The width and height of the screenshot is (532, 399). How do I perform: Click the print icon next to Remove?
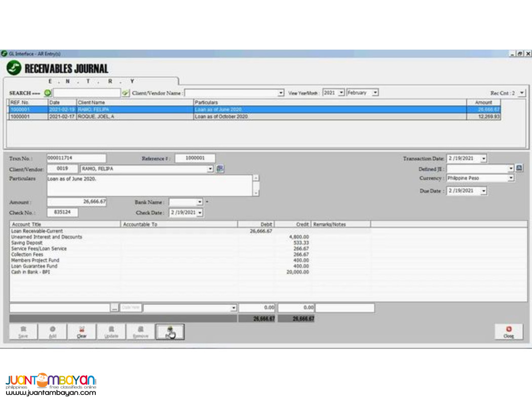coord(170,332)
